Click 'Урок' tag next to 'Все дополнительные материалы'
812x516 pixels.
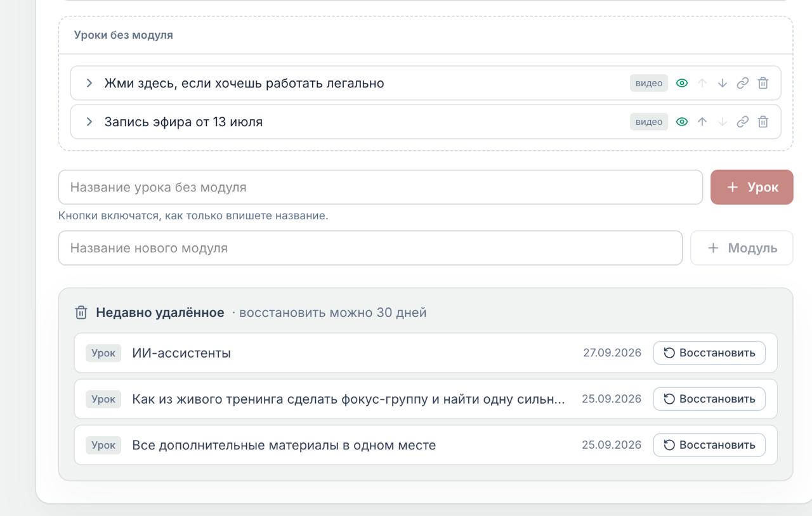[x=103, y=445]
